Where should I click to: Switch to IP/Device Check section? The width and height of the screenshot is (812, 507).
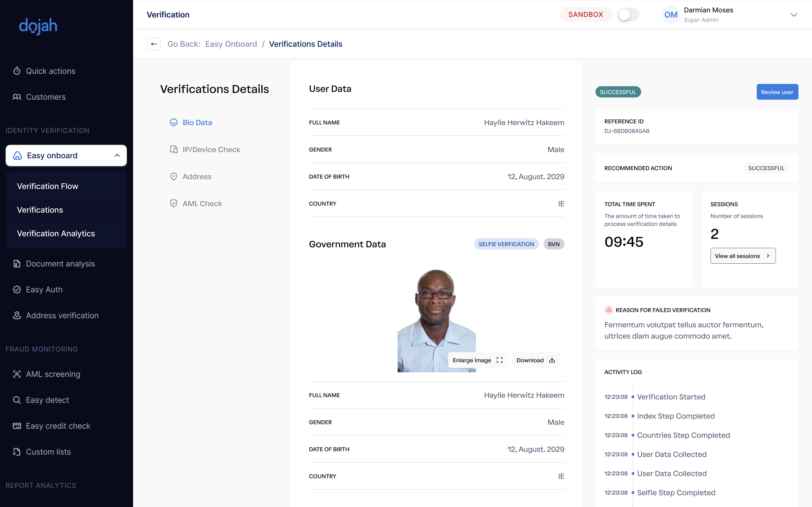211,150
